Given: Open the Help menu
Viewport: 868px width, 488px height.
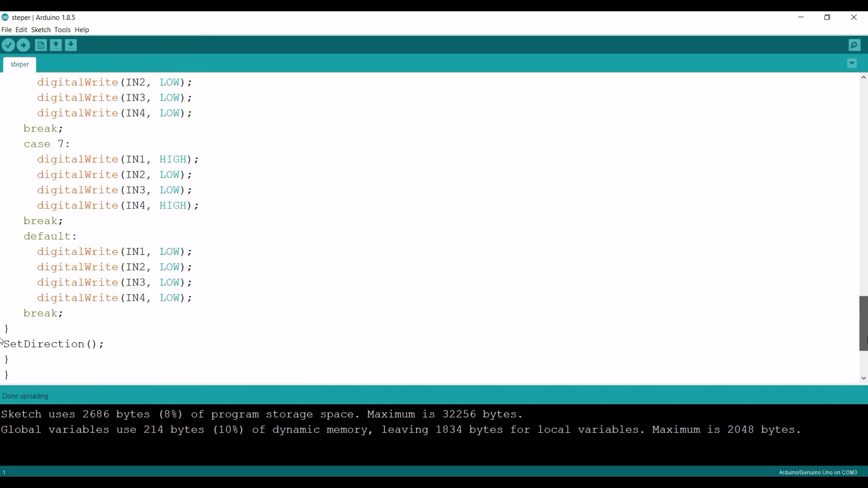Looking at the screenshot, I should click(x=82, y=30).
